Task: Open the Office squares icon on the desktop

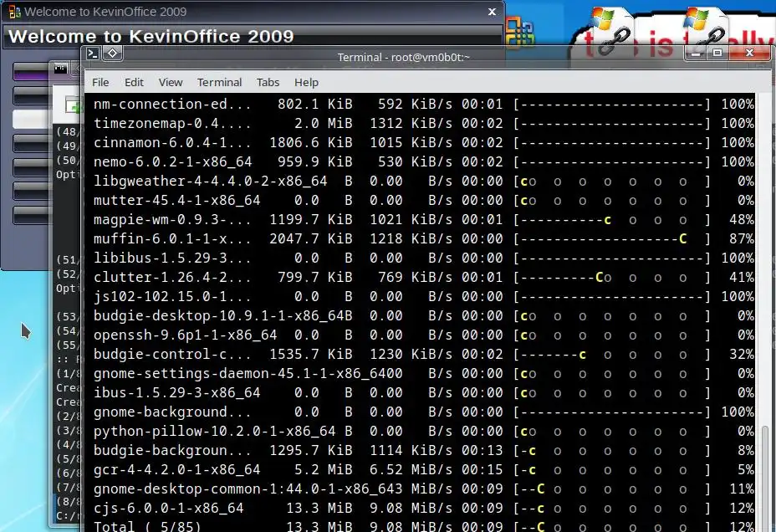Action: [519, 33]
